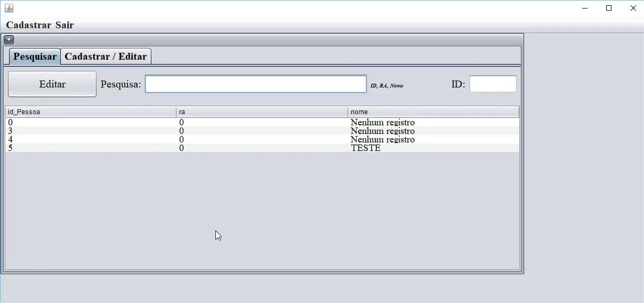Screen dimensions: 644x303
Task: Maximize the application window
Action: coord(609,8)
